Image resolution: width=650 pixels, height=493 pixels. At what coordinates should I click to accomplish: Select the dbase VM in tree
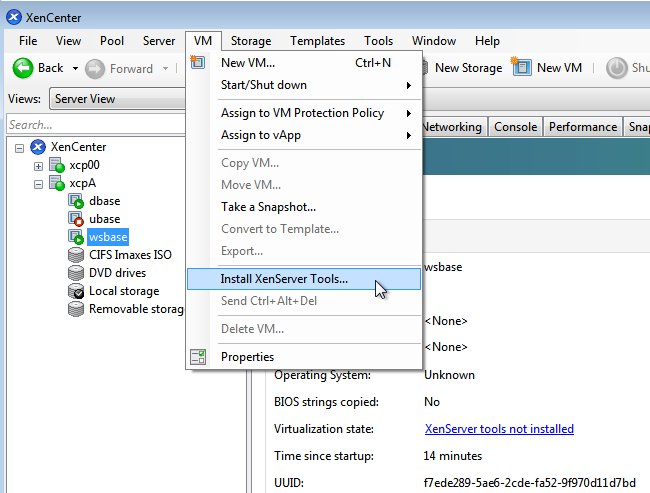click(x=104, y=201)
